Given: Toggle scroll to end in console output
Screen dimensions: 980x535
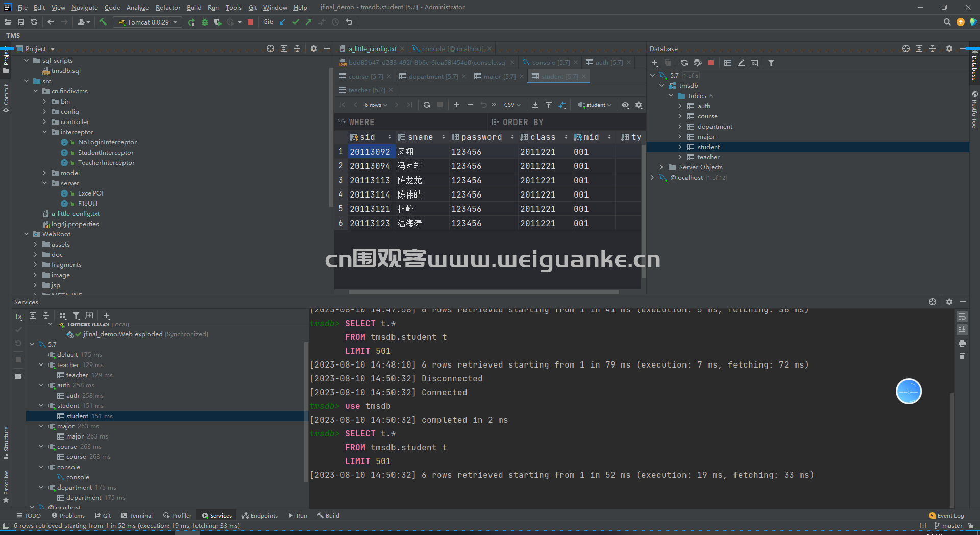Looking at the screenshot, I should pos(962,330).
